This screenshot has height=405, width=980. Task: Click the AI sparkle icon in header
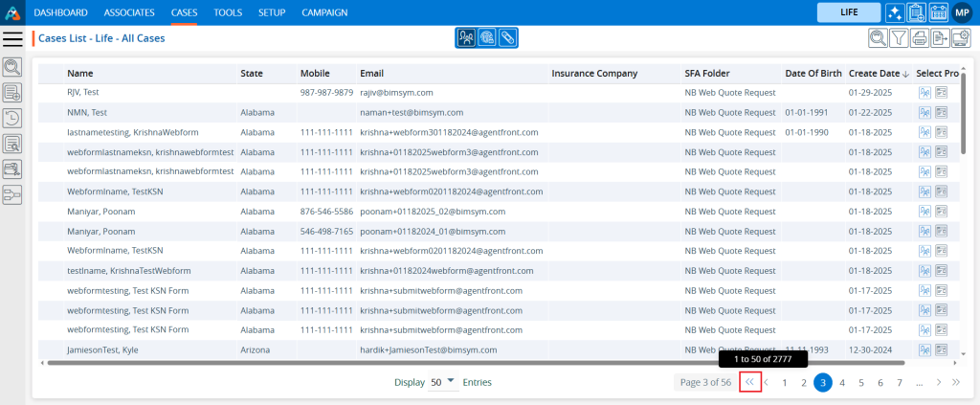coord(894,12)
